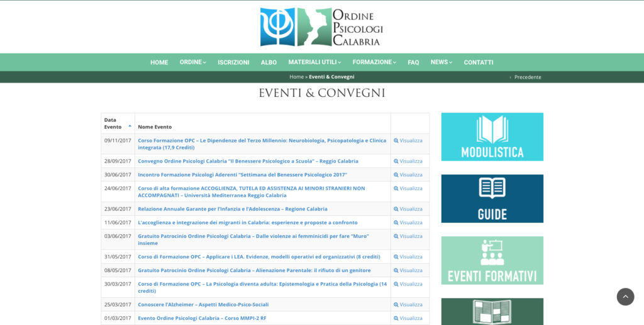
Task: Click the scroll-to-top arrow button
Action: coord(625,297)
